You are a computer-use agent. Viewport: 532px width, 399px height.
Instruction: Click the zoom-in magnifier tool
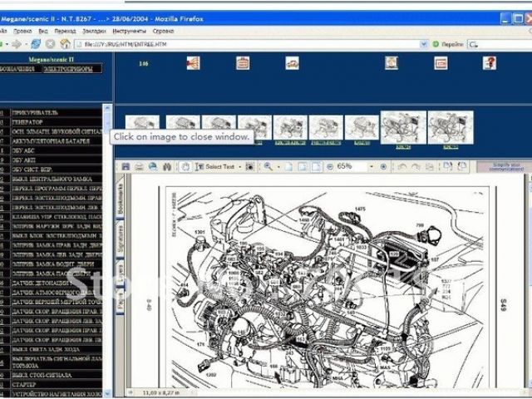[x=268, y=167]
